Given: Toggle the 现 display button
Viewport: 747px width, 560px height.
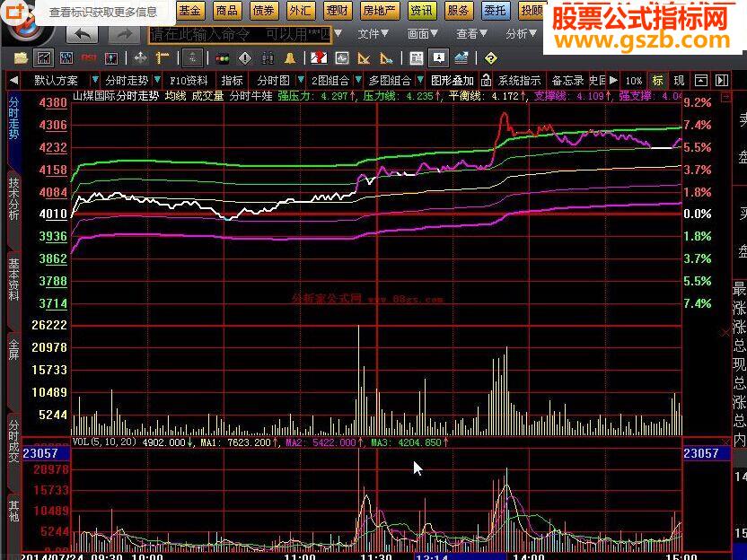Looking at the screenshot, I should pos(679,80).
